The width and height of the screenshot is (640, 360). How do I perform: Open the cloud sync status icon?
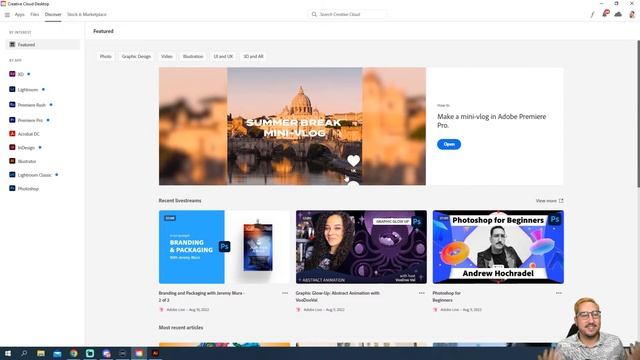click(x=618, y=14)
